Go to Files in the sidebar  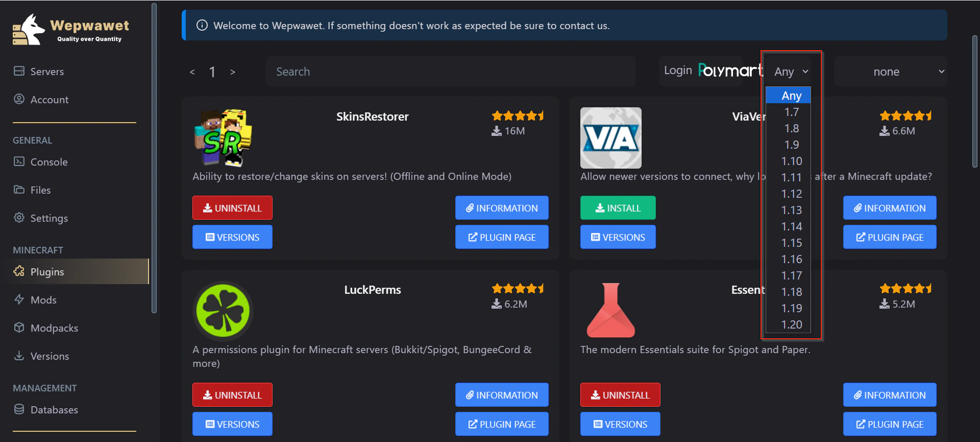pyautogui.click(x=32, y=190)
